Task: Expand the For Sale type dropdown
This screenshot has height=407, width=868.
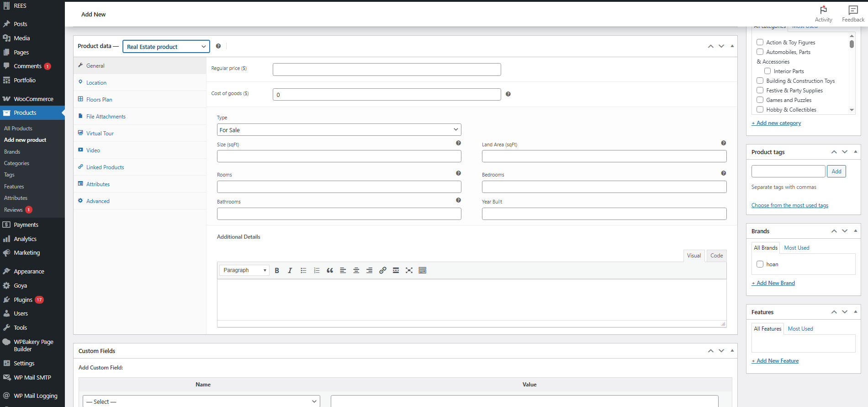Action: tap(339, 130)
